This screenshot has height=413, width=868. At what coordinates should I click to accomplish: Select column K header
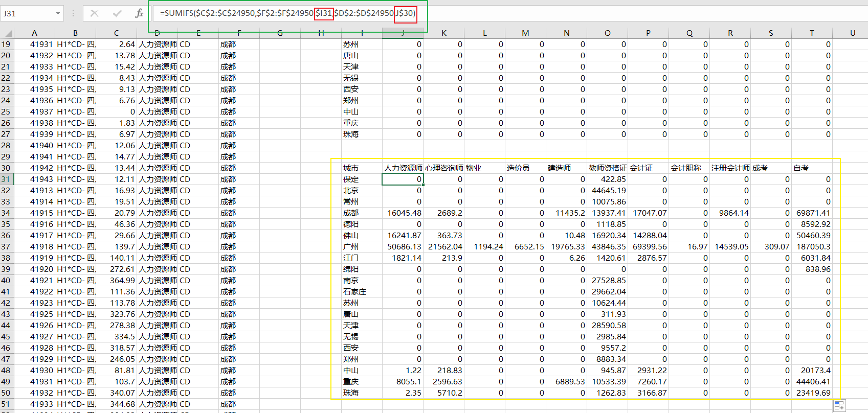444,33
